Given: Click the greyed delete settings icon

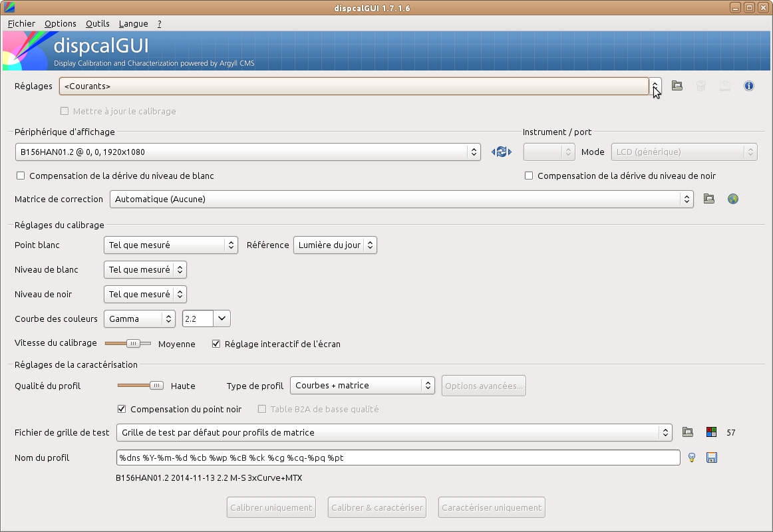Looking at the screenshot, I should point(700,86).
